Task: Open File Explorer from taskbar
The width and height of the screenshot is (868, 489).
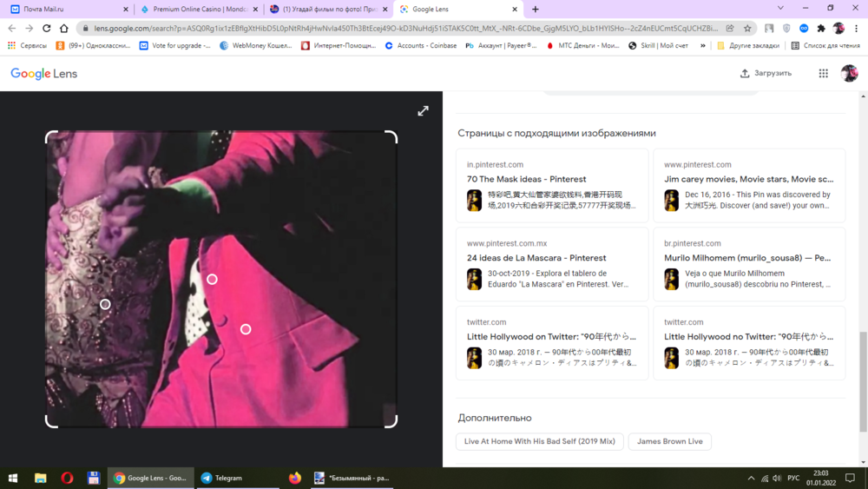Action: pos(41,478)
